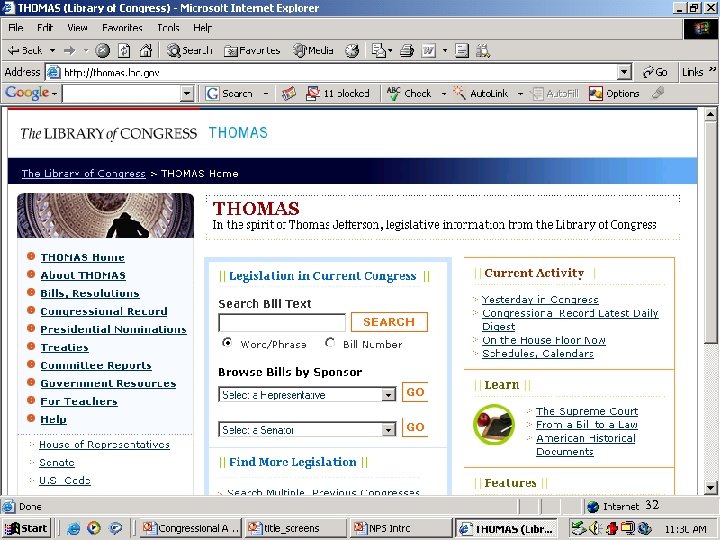Open the View menu
720x540 pixels.
tap(77, 28)
